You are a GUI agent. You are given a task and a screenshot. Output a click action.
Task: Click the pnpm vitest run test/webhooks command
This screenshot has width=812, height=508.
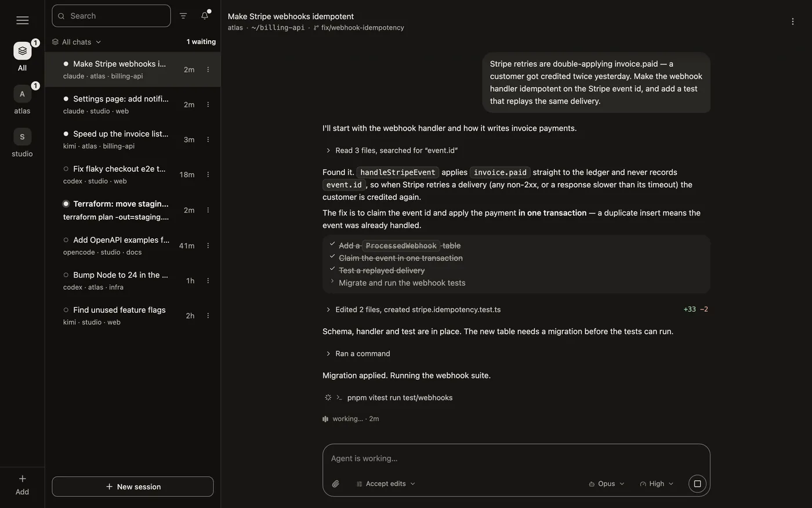coord(400,398)
